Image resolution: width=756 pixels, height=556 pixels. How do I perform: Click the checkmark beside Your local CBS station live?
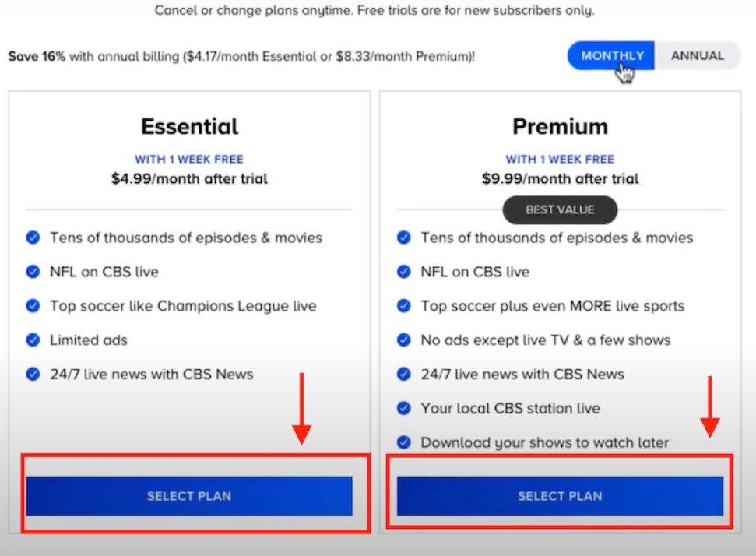pyautogui.click(x=404, y=408)
